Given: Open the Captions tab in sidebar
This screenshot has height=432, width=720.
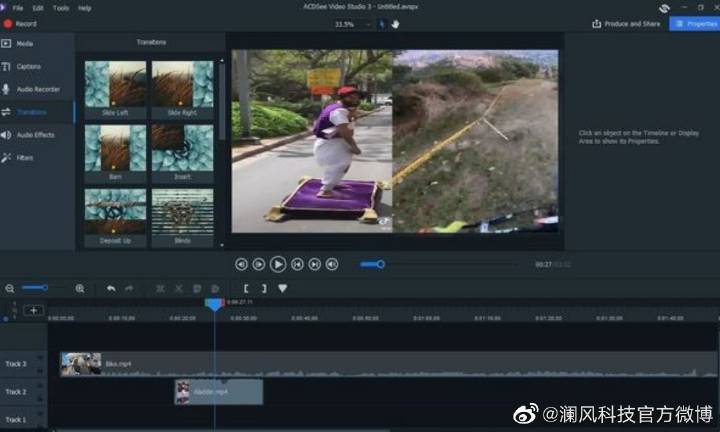Looking at the screenshot, I should click(37, 67).
